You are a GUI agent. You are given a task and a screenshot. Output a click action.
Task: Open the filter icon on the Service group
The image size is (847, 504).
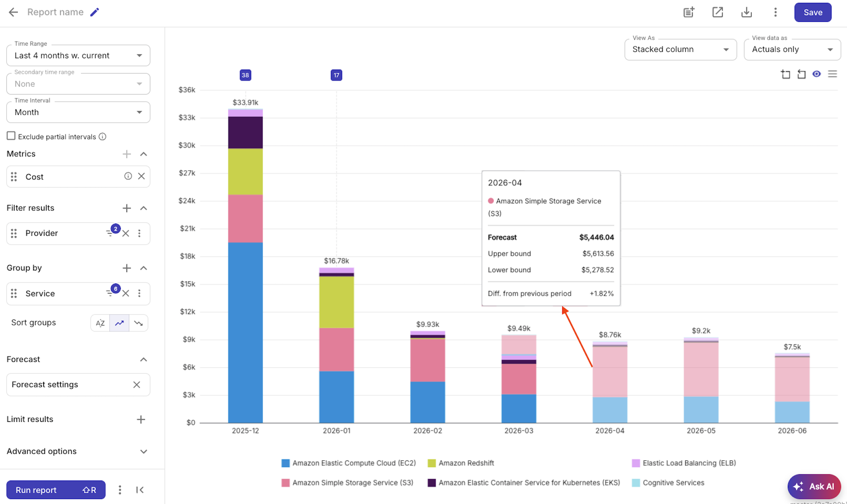click(110, 293)
